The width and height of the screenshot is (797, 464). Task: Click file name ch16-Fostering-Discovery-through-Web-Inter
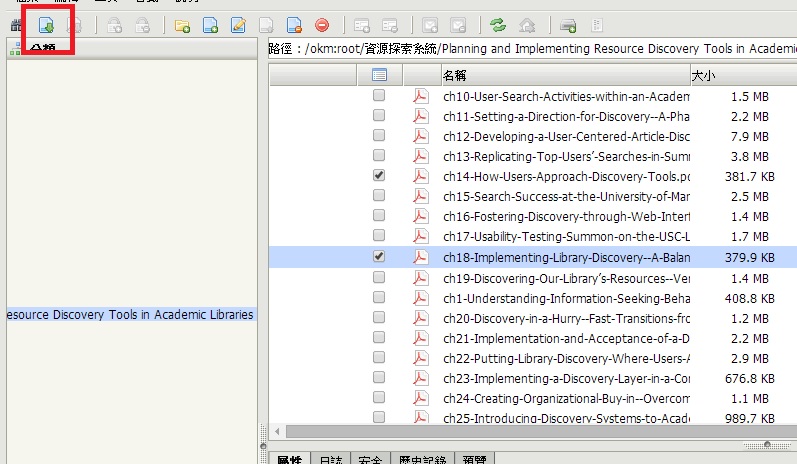(566, 217)
